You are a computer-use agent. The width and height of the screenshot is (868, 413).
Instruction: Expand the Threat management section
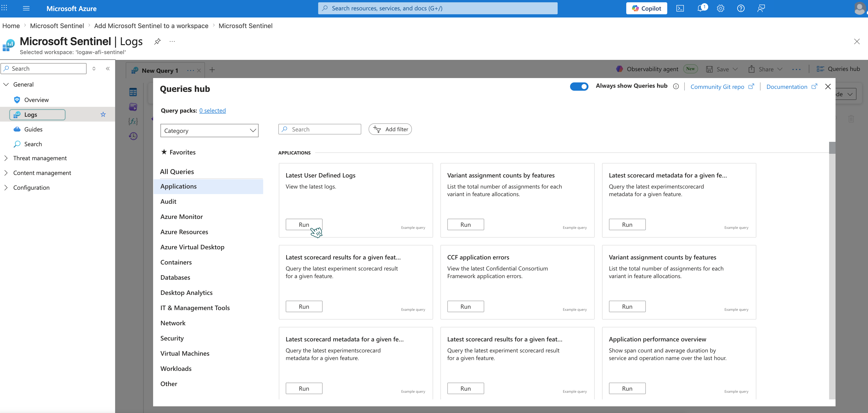pos(6,158)
